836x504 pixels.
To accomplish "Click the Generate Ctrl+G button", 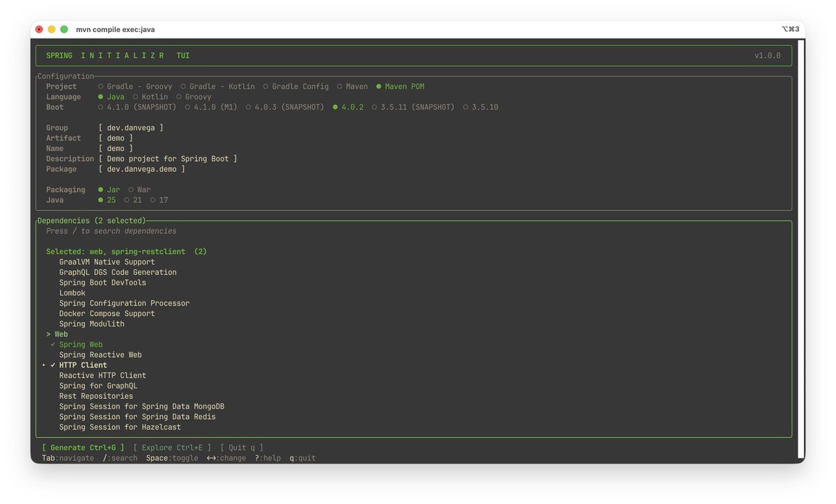I will click(83, 448).
